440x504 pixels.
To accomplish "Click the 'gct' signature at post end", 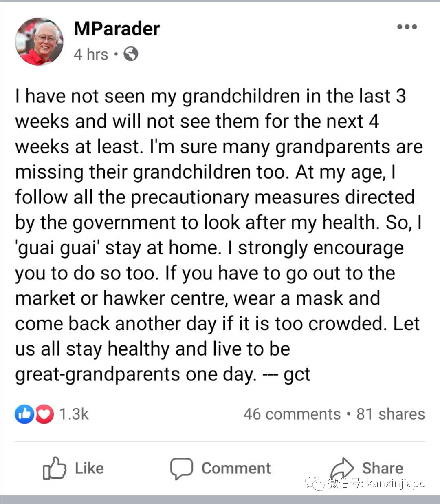I will coord(297,374).
